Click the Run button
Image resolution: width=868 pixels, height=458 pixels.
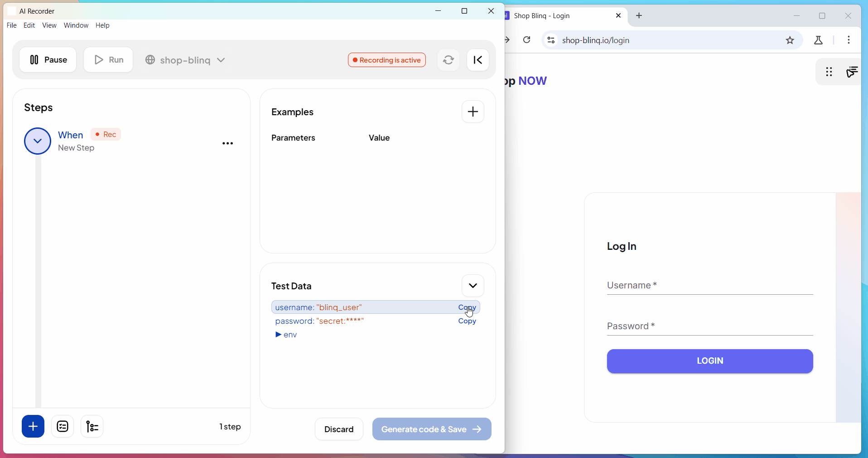click(x=109, y=60)
